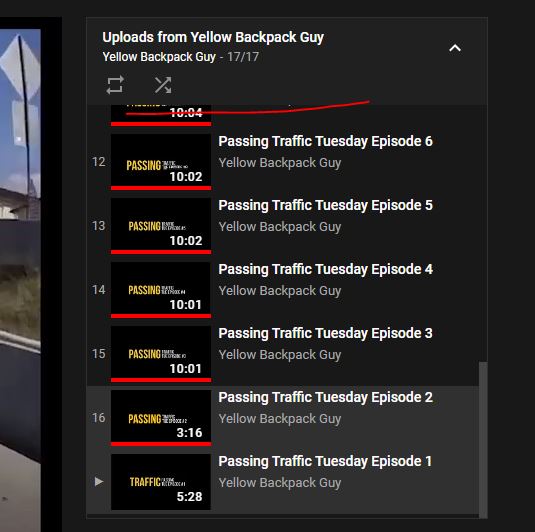
Task: Click the Episode 1 thumbnail showing 5:28
Action: coord(161,482)
